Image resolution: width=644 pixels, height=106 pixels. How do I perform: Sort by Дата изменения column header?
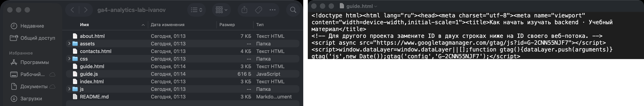(x=168, y=25)
